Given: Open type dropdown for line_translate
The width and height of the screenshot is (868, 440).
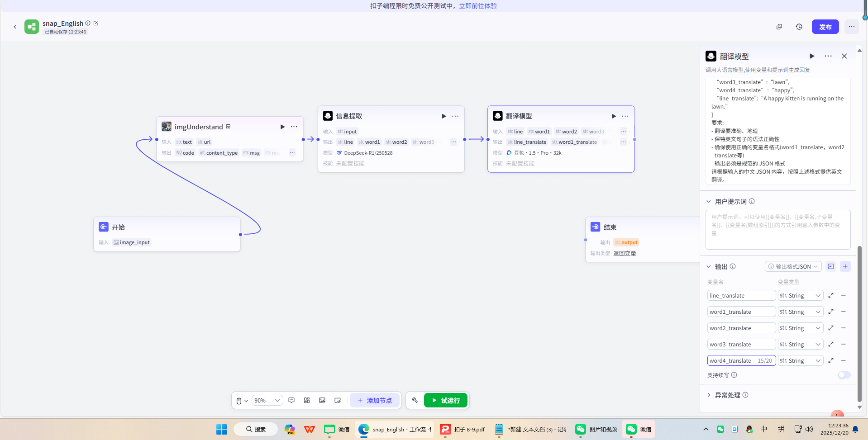Looking at the screenshot, I should point(801,295).
